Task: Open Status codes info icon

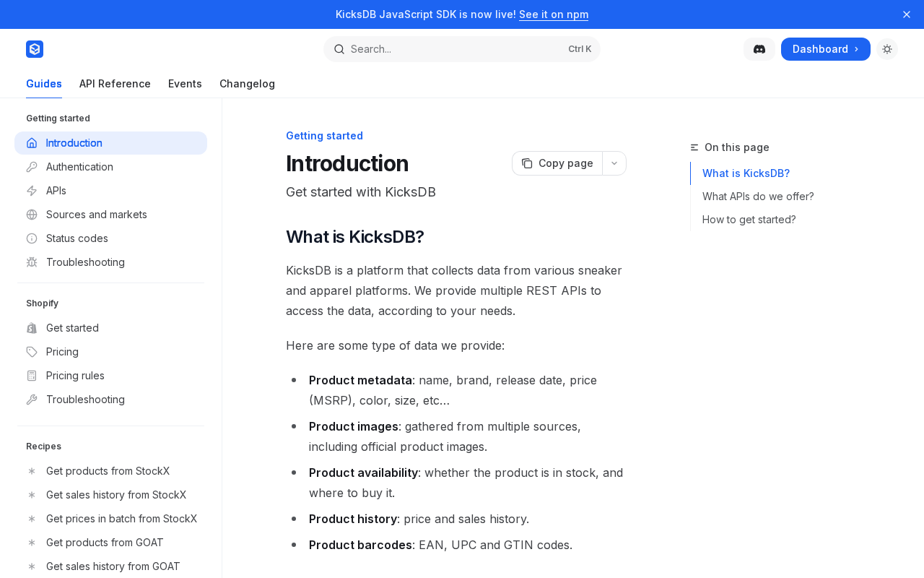Action: pyautogui.click(x=32, y=238)
